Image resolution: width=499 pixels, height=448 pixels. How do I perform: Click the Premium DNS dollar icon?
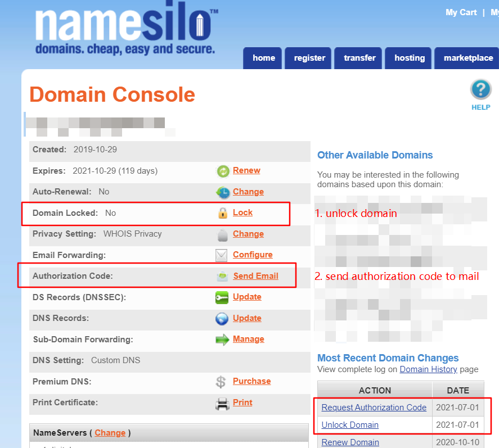[222, 382]
